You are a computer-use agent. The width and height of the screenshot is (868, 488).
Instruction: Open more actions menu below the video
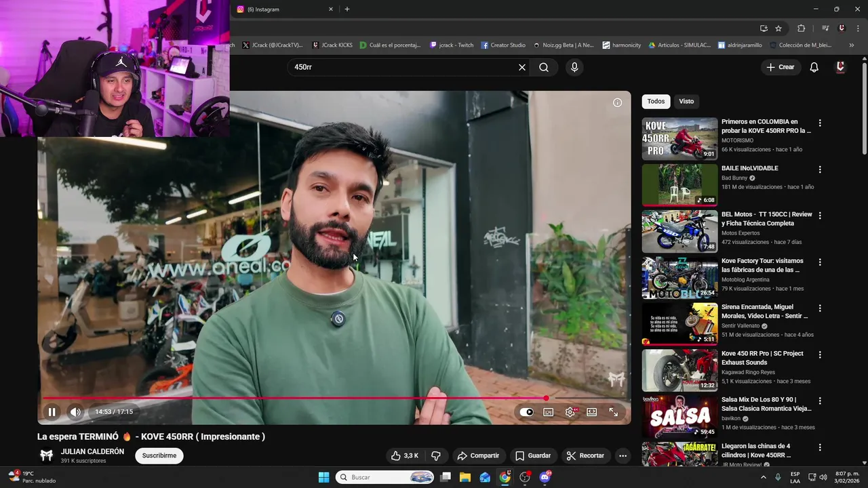point(623,455)
